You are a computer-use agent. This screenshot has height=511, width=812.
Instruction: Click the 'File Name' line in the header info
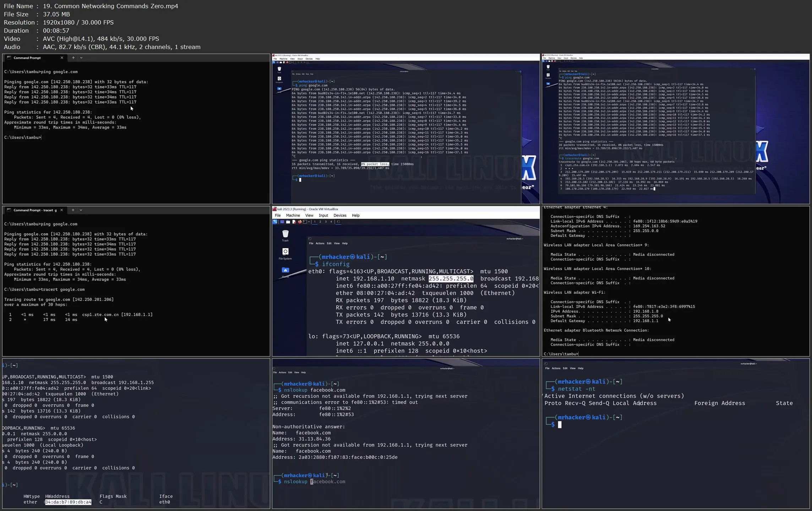click(x=91, y=6)
